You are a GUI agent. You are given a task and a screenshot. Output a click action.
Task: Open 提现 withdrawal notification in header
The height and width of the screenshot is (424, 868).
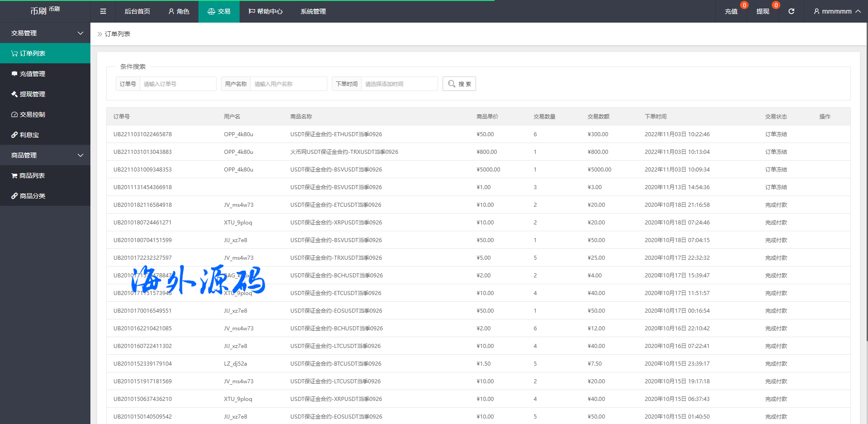[x=763, y=11]
